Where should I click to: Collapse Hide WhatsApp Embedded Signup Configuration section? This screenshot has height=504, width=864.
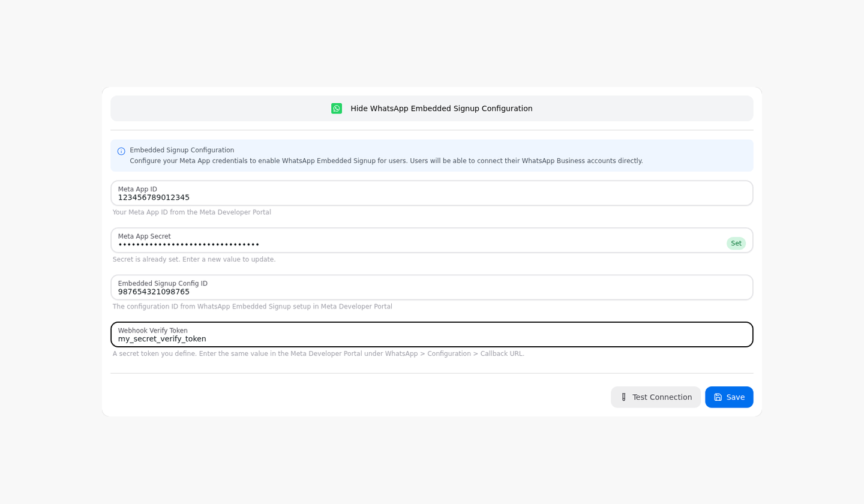coord(432,109)
